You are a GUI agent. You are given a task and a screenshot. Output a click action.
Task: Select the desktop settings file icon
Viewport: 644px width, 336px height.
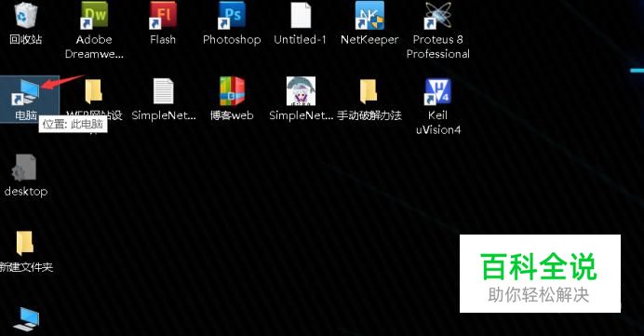24,168
